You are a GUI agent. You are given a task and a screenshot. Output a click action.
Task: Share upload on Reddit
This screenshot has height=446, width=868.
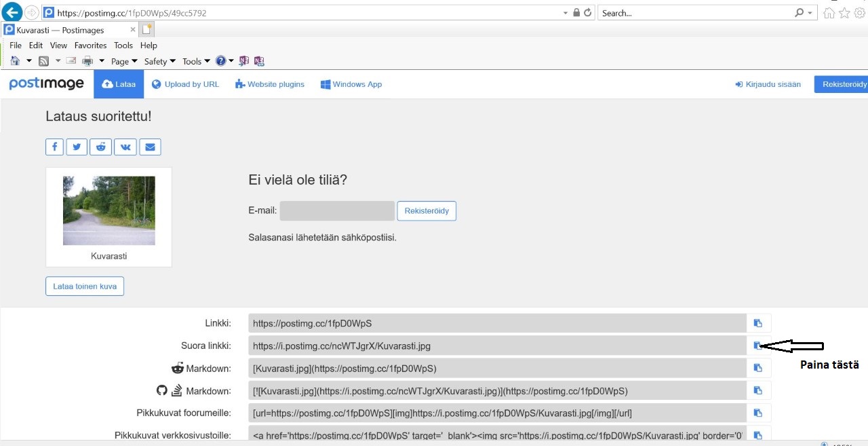pos(100,147)
